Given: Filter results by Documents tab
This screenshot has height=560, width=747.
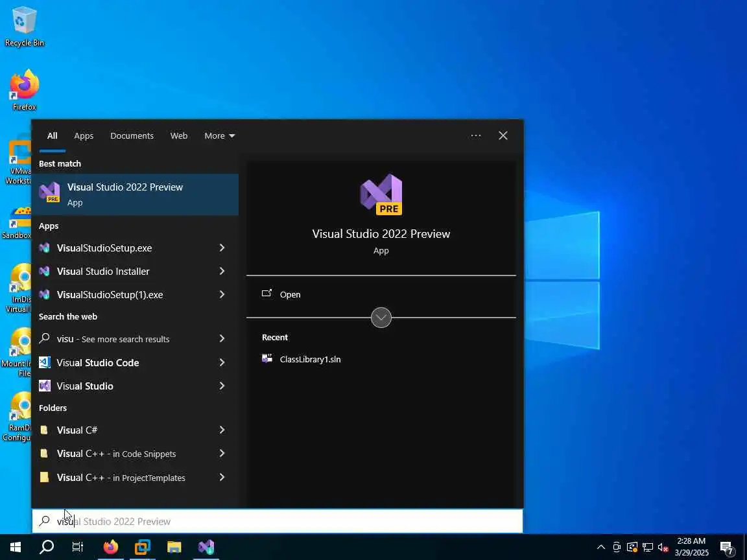Looking at the screenshot, I should coord(132,135).
